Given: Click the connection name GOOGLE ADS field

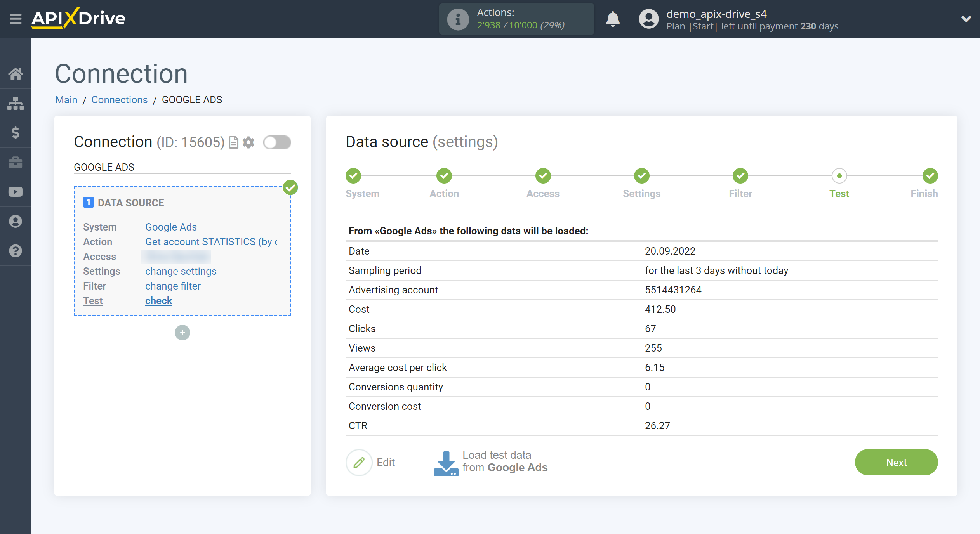Looking at the screenshot, I should pos(182,167).
